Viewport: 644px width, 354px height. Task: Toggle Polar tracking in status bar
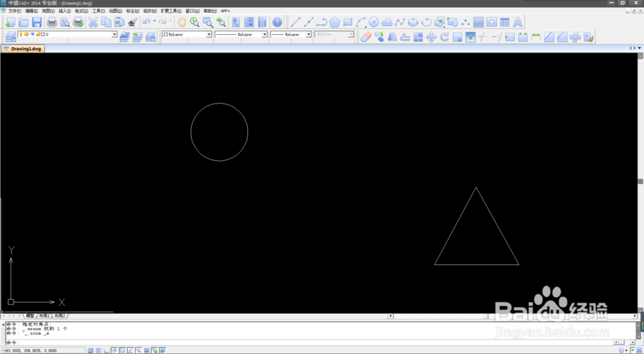114,350
